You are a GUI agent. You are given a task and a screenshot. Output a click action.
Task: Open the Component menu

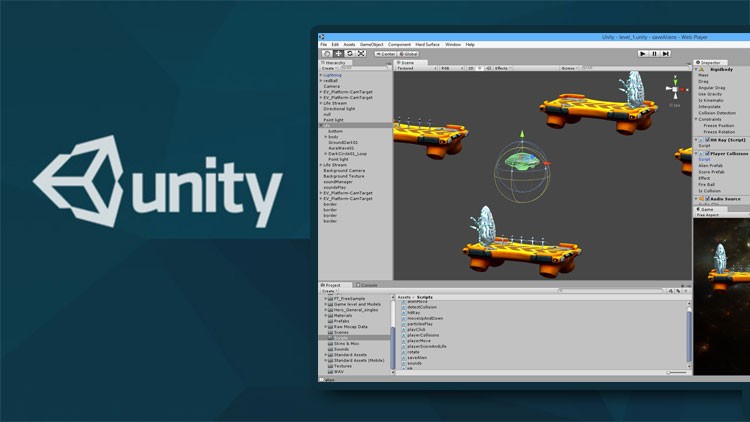pyautogui.click(x=399, y=44)
